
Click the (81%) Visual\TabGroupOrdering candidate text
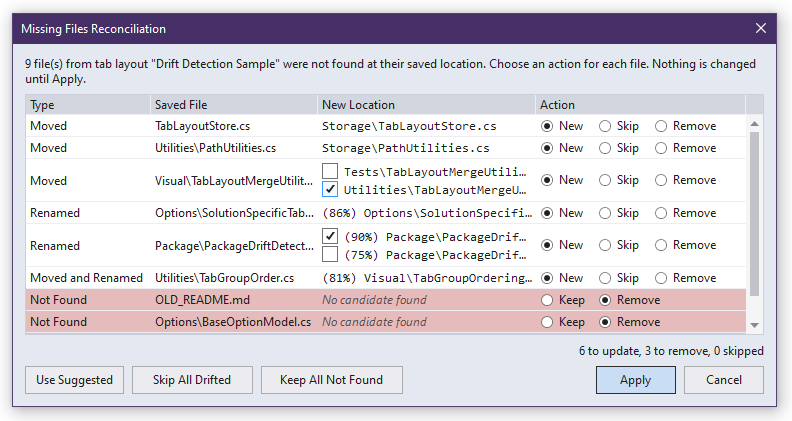click(427, 278)
